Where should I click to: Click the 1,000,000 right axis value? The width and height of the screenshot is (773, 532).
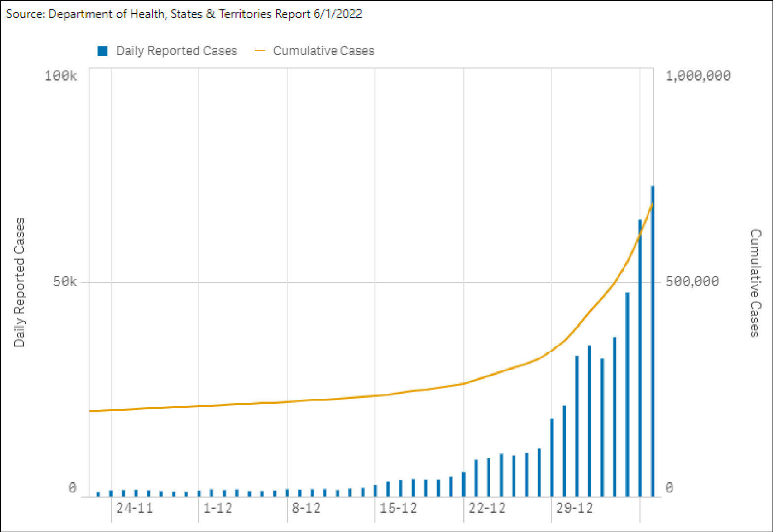(698, 76)
